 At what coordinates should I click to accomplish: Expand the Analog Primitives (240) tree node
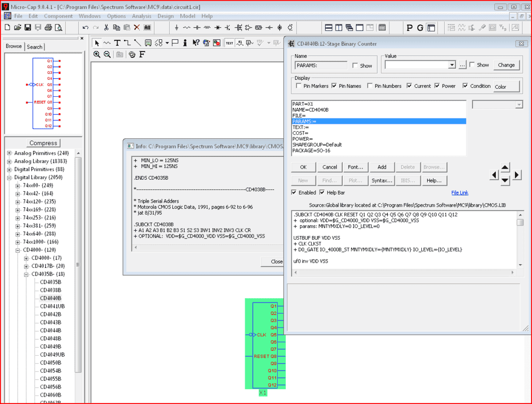pos(9,153)
